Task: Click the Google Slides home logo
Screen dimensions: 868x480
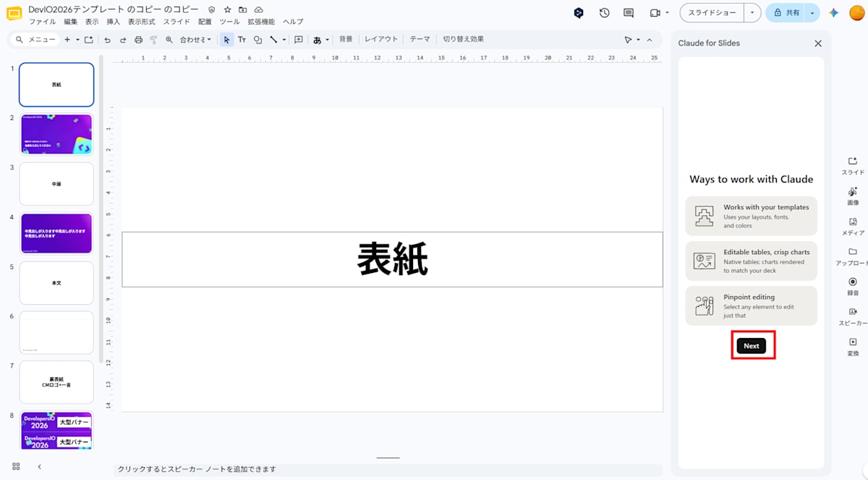Action: [x=14, y=14]
